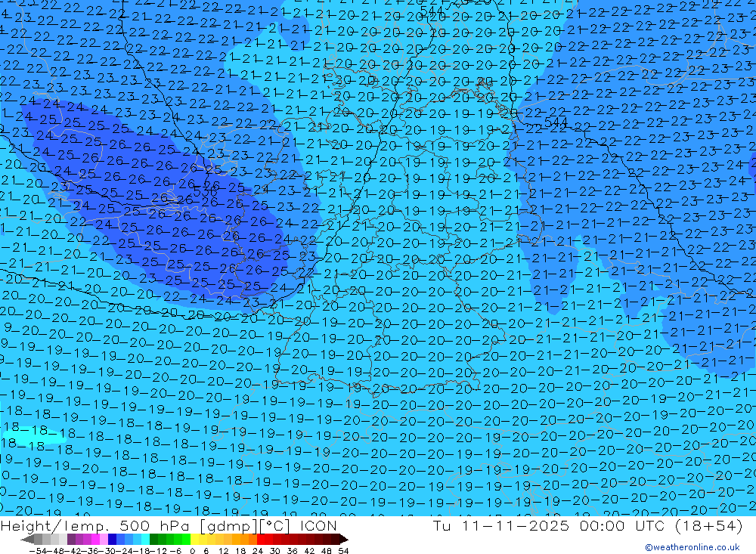The height and width of the screenshot is (554, 756).
Task: Pick the yellow 0 swatch in color legend
Action: (x=195, y=539)
